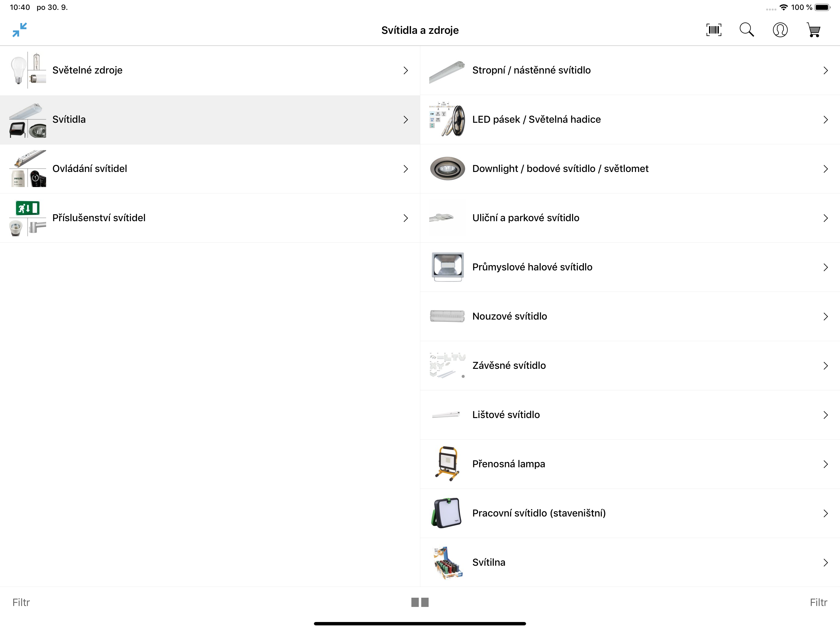Open the Přenosná lampa thumbnail image
The image size is (840, 630).
[x=447, y=464]
